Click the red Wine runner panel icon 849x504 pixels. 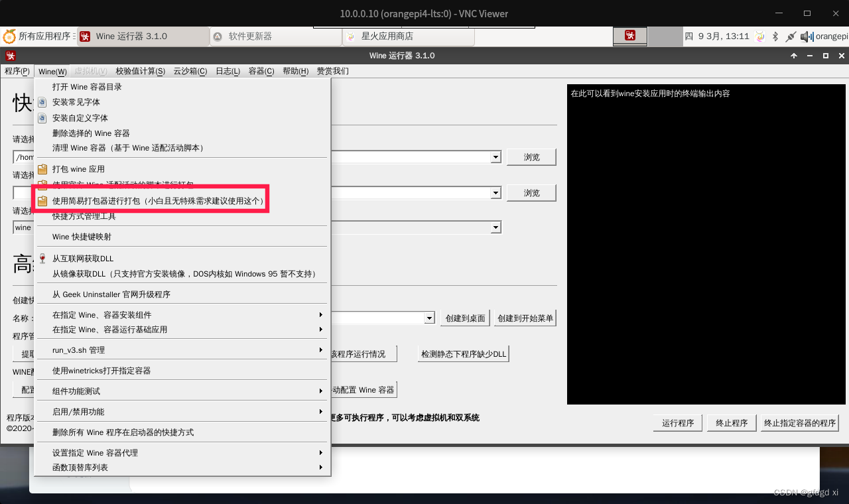coord(630,36)
